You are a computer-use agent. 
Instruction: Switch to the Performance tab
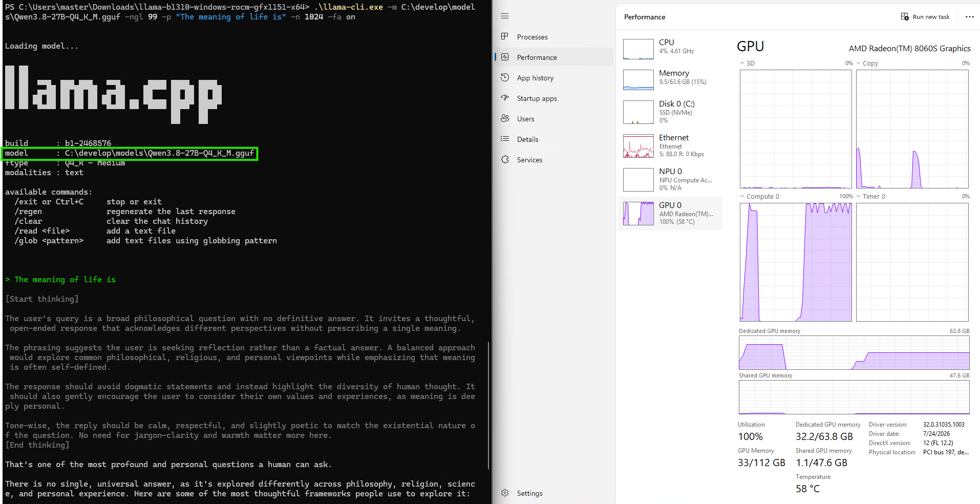[x=554, y=57]
